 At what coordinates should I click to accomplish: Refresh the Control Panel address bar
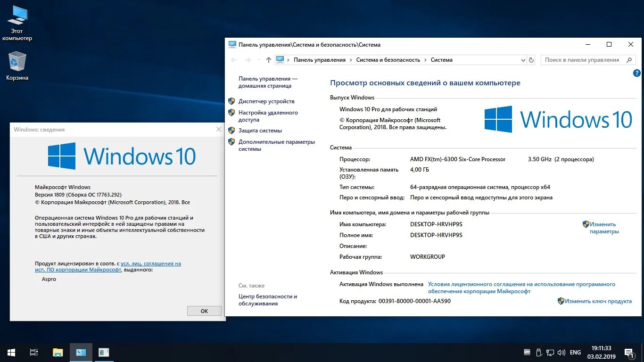531,60
